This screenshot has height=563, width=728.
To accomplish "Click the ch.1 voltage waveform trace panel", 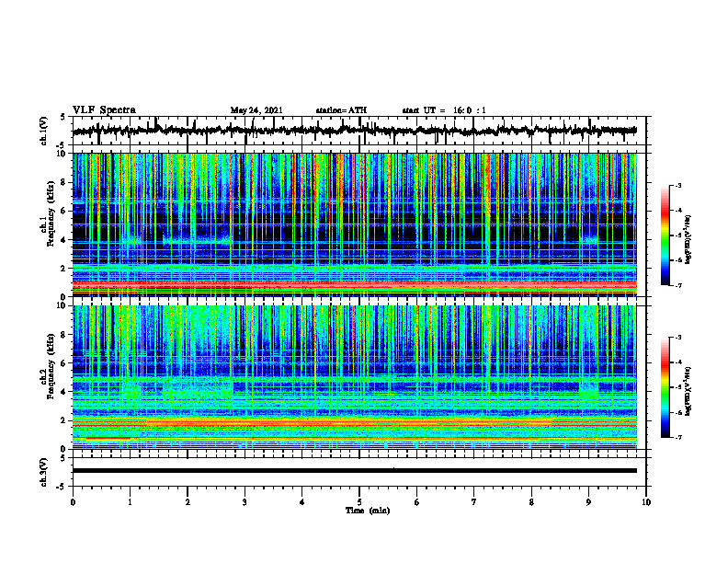I will 359,131.
